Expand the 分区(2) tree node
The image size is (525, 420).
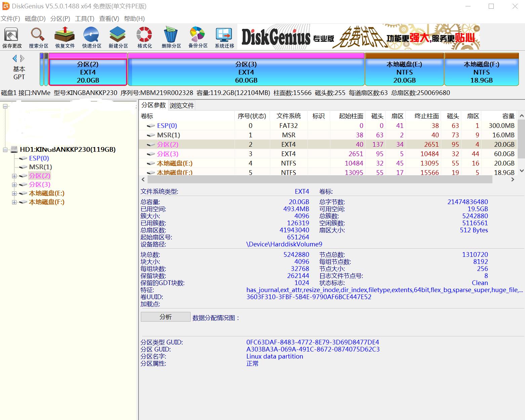[x=14, y=176]
